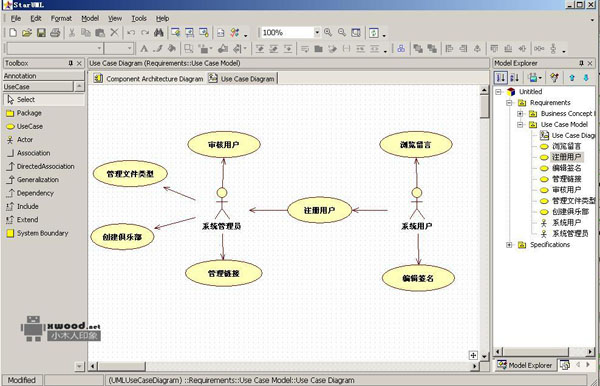Screen dimensions: 600x386
Task: Open the font name combo box
Action: pyautogui.click(x=54, y=49)
